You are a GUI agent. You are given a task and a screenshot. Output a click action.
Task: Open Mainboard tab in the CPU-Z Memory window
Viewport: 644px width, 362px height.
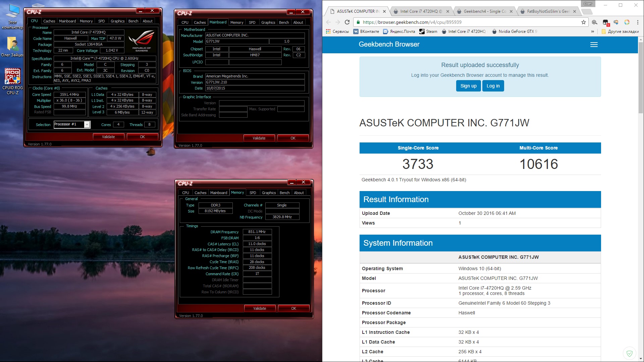[x=219, y=193]
